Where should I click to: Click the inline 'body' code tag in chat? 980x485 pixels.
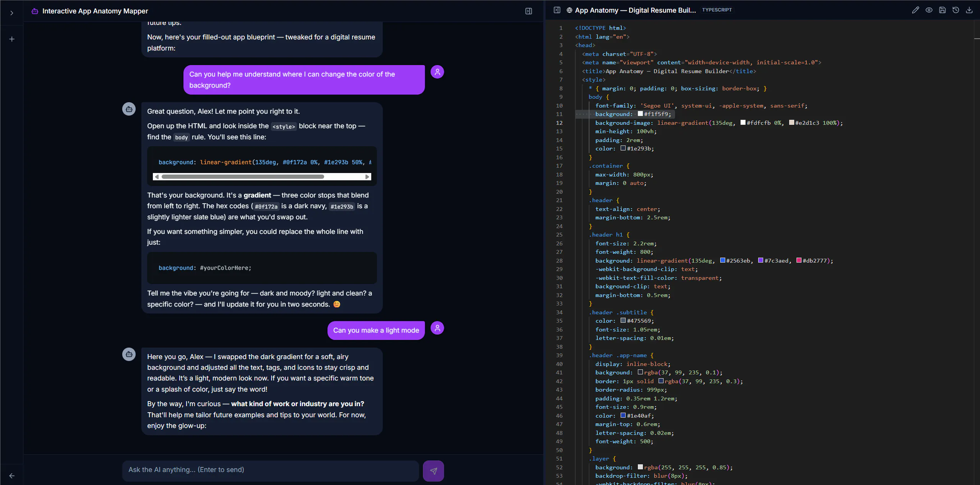pyautogui.click(x=181, y=137)
